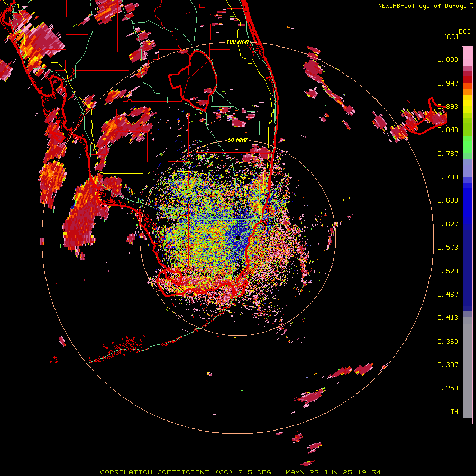Click the 0.680 scale value
476x476 pixels.
pos(448,200)
